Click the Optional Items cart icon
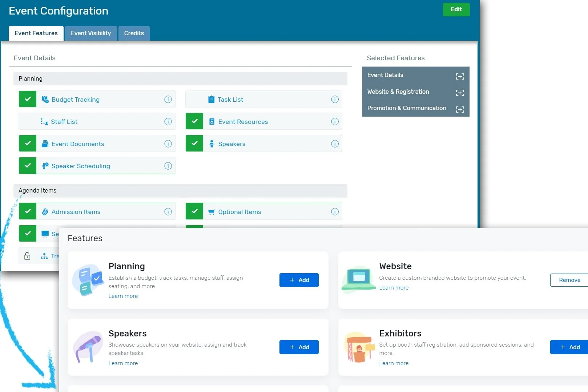 pyautogui.click(x=212, y=212)
